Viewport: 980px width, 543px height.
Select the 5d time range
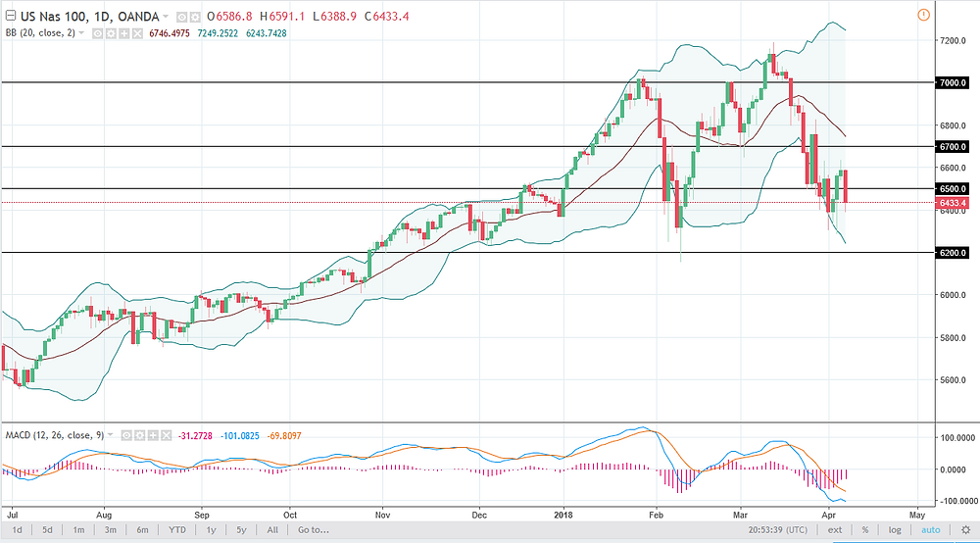(47, 530)
